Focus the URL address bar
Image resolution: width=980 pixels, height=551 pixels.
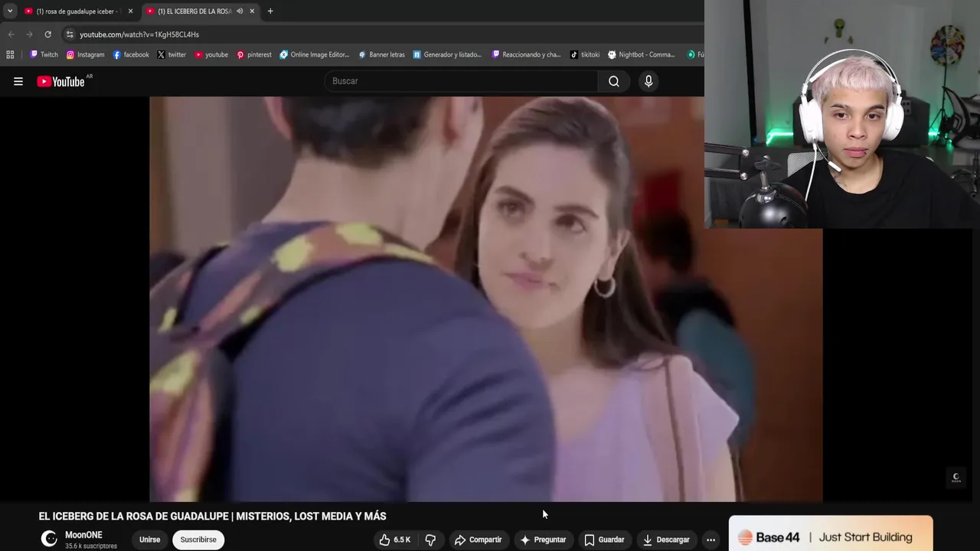(x=383, y=34)
